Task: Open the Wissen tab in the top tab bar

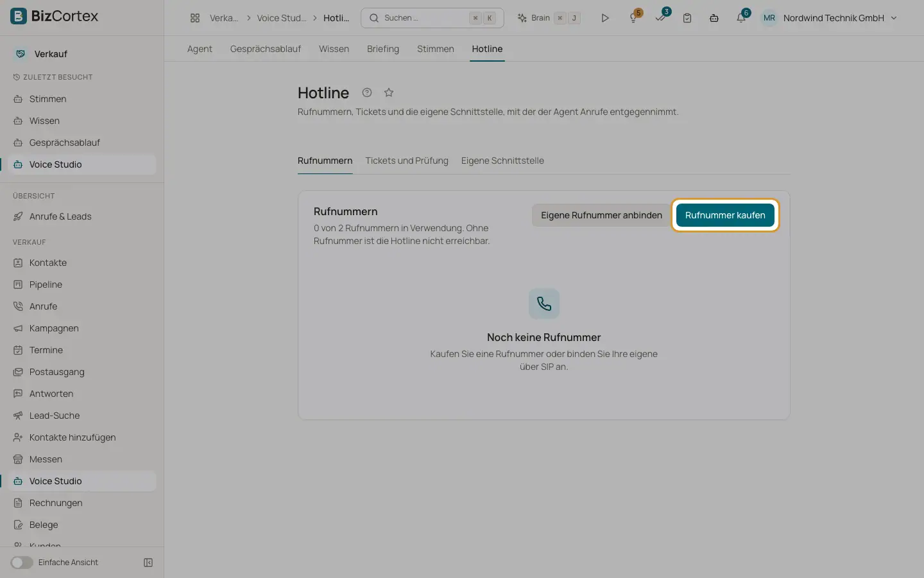Action: [334, 49]
